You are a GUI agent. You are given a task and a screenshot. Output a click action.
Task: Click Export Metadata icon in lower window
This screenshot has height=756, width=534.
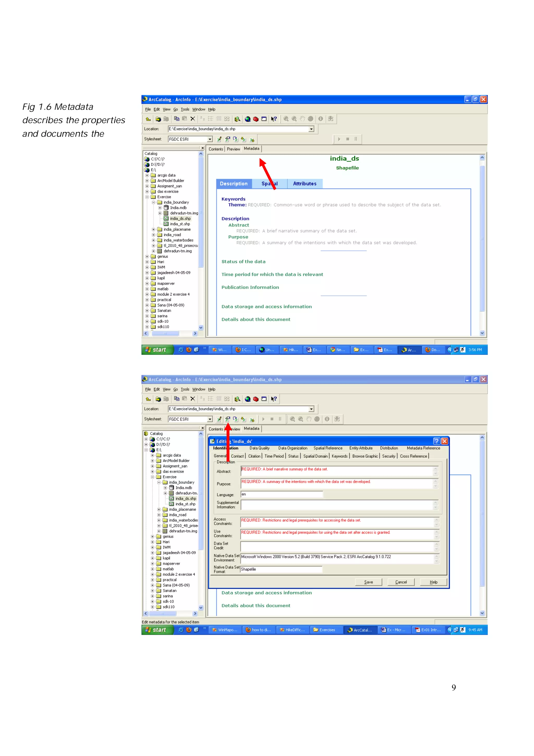pyautogui.click(x=252, y=419)
